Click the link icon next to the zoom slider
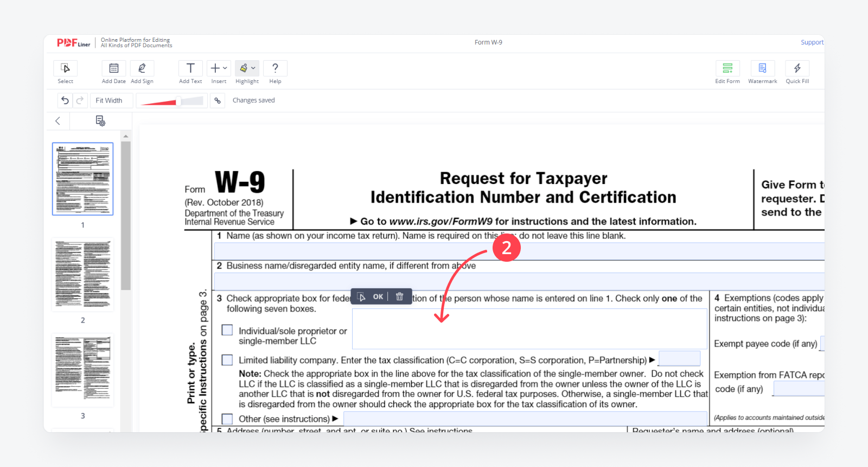The width and height of the screenshot is (868, 467). pyautogui.click(x=218, y=100)
